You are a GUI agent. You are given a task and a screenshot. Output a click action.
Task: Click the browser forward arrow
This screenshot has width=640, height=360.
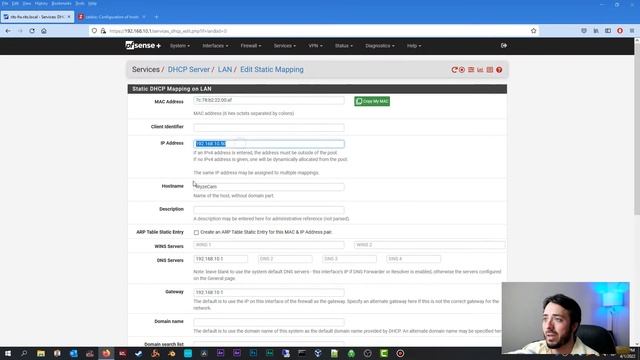(x=20, y=31)
